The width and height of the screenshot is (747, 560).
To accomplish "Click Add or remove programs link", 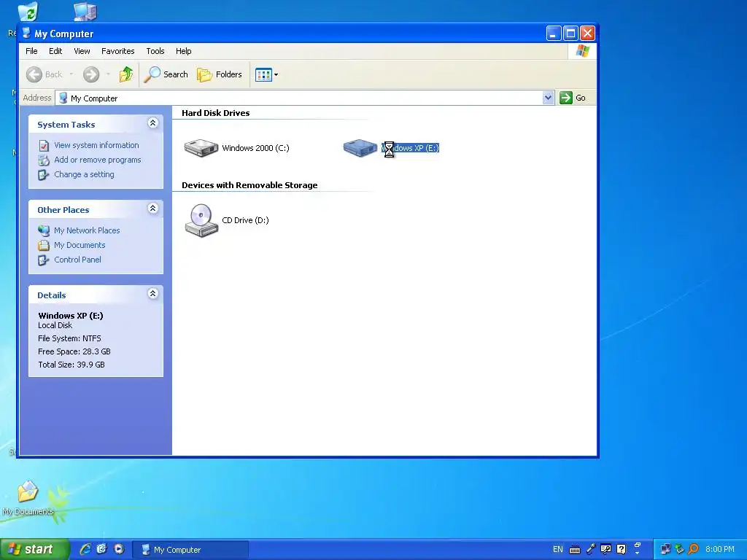I will click(x=98, y=160).
